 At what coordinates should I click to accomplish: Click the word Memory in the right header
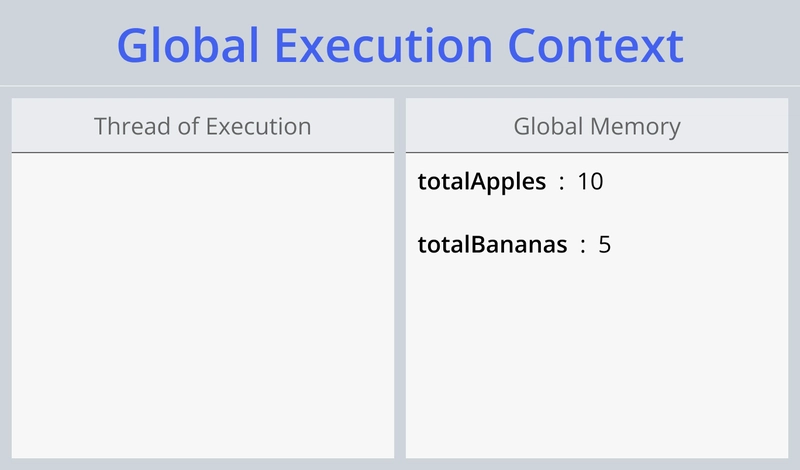pyautogui.click(x=635, y=127)
